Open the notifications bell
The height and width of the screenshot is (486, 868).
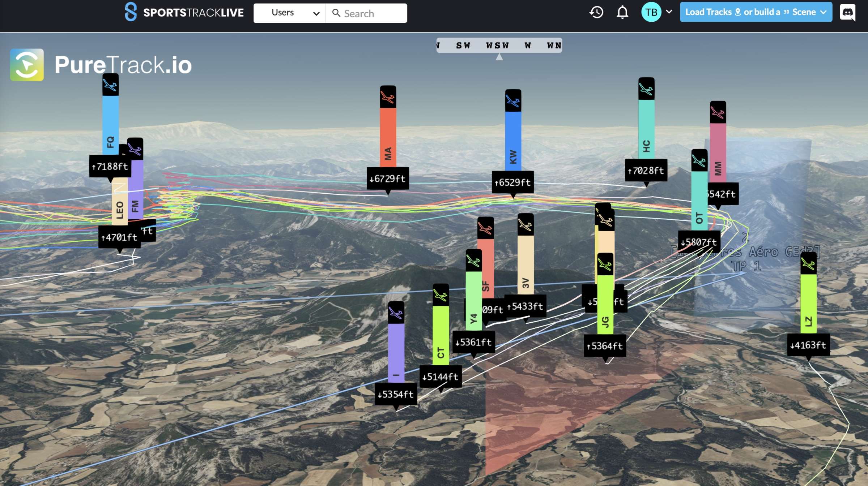[x=622, y=12]
